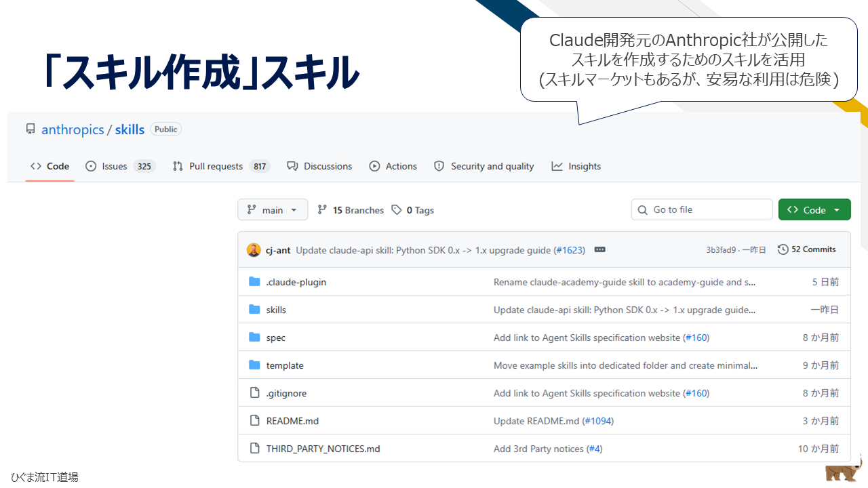Click the 325 issues count badge
Image resolution: width=868 pixels, height=488 pixels.
[144, 166]
